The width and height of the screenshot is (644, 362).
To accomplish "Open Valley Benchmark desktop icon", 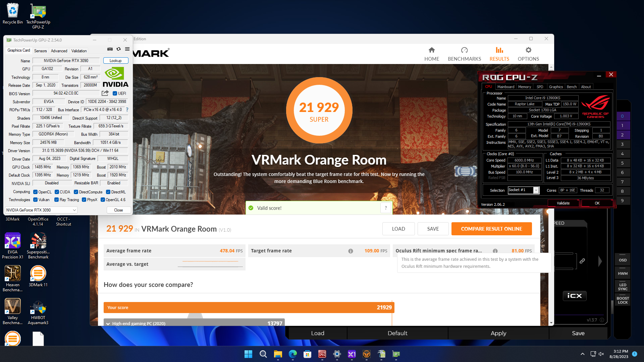I will 13,312.
